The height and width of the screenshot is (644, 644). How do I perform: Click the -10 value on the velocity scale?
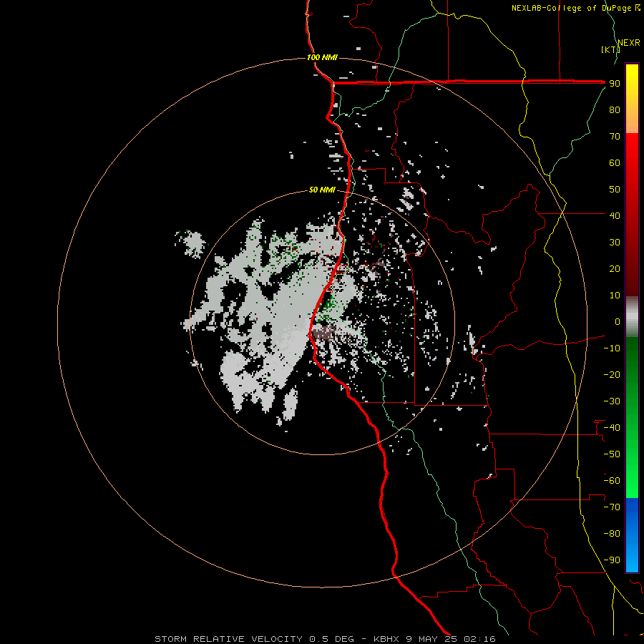[x=612, y=348]
